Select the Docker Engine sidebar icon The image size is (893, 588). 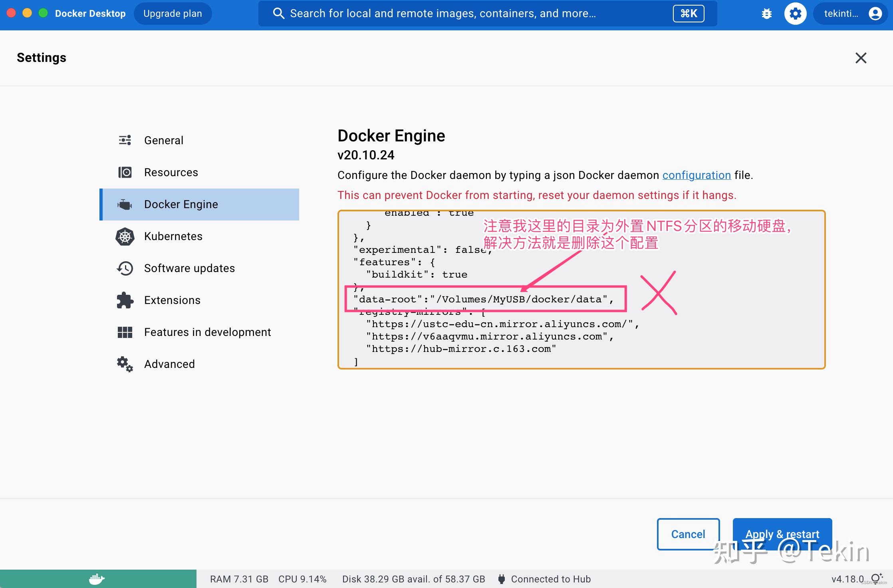pos(125,204)
